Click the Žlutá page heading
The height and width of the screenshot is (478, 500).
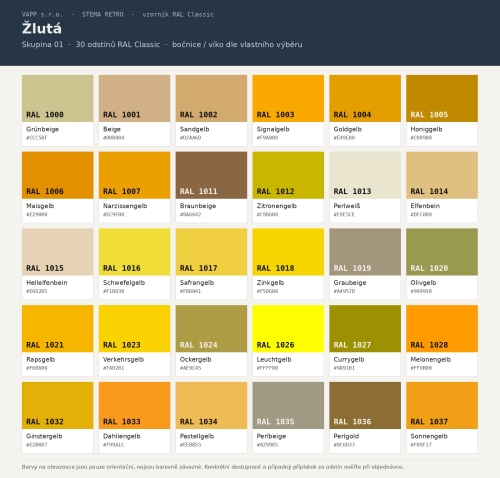click(42, 28)
